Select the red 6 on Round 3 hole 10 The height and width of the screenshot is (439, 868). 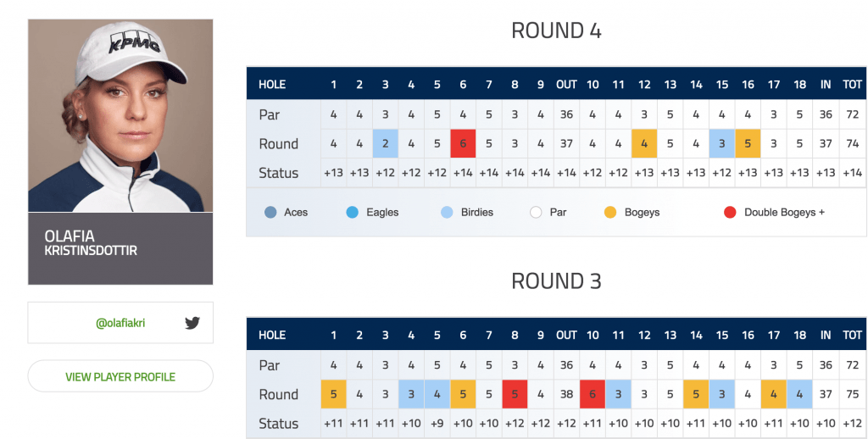(593, 394)
